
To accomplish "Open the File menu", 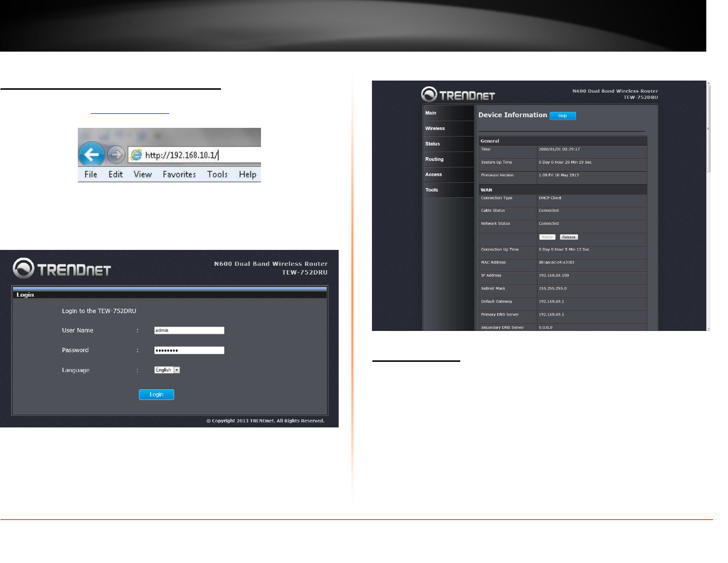I will pyautogui.click(x=91, y=174).
